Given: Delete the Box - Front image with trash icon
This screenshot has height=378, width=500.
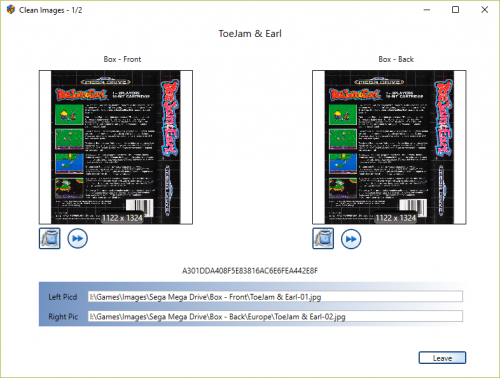Looking at the screenshot, I should pyautogui.click(x=50, y=238).
